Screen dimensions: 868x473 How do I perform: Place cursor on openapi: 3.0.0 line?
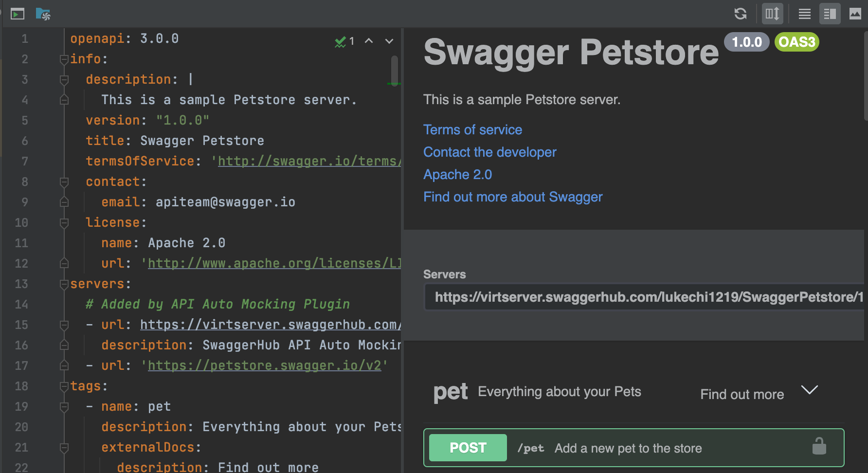click(x=125, y=38)
